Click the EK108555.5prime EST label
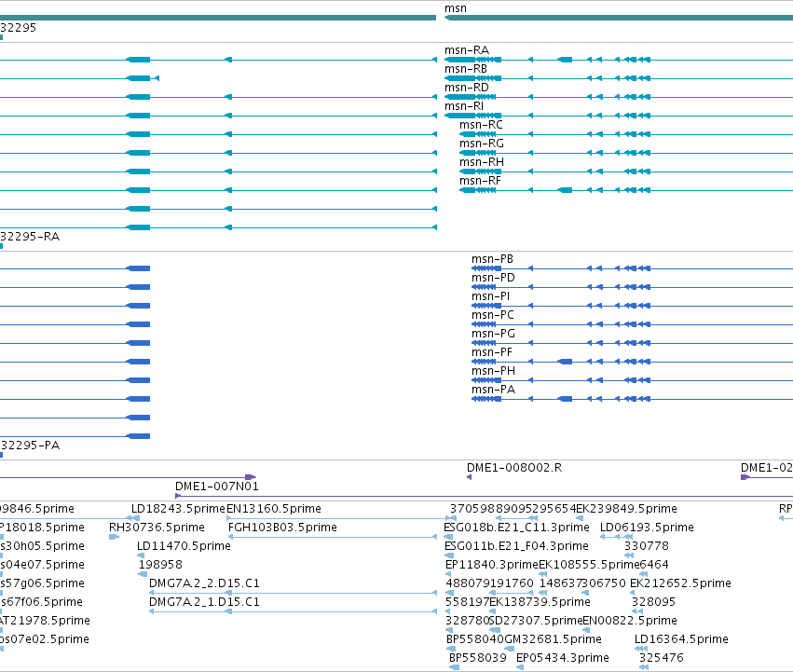793x672 pixels. click(x=589, y=565)
